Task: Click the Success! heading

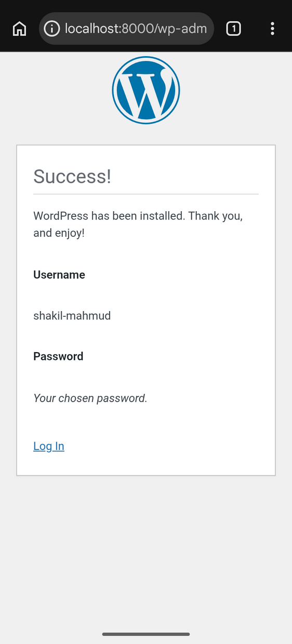Action: pos(72,176)
